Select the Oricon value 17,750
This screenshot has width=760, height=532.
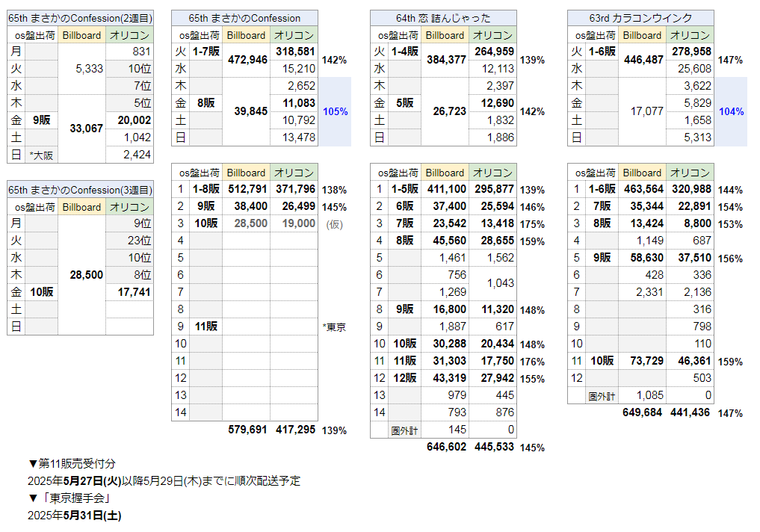(497, 361)
